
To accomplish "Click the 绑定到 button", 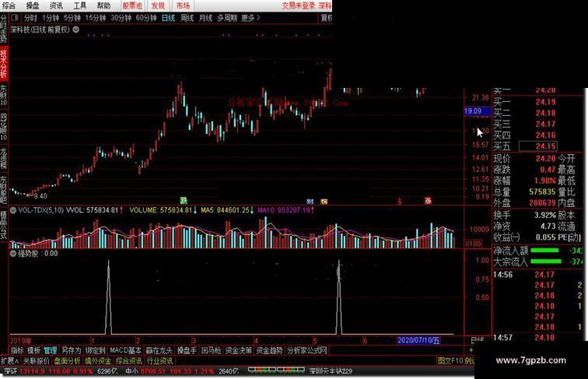I will (95, 350).
